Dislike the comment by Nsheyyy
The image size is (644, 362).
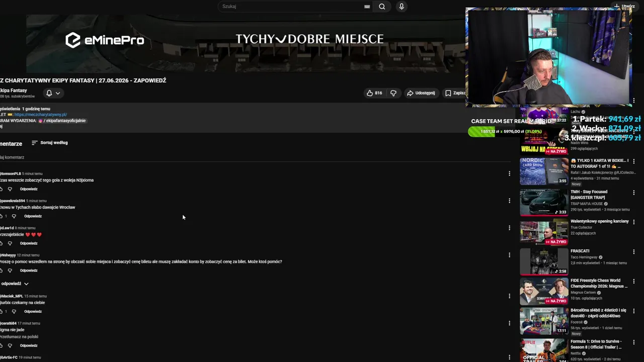pyautogui.click(x=10, y=270)
